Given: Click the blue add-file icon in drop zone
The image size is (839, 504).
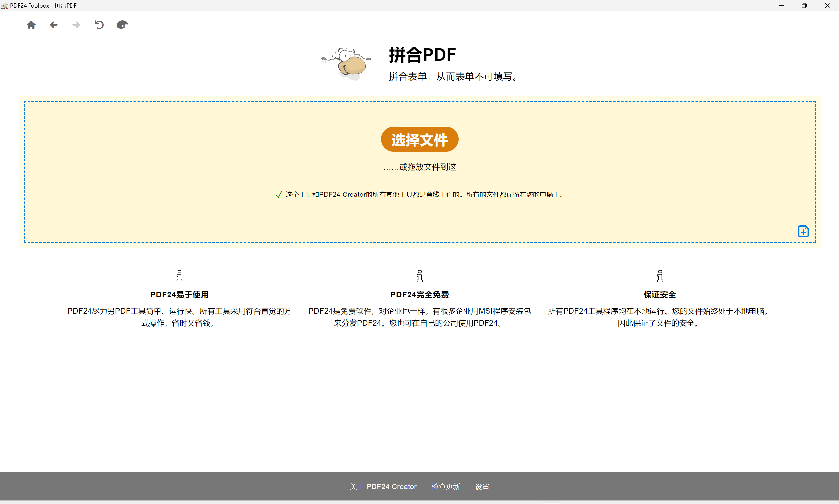Looking at the screenshot, I should point(803,232).
